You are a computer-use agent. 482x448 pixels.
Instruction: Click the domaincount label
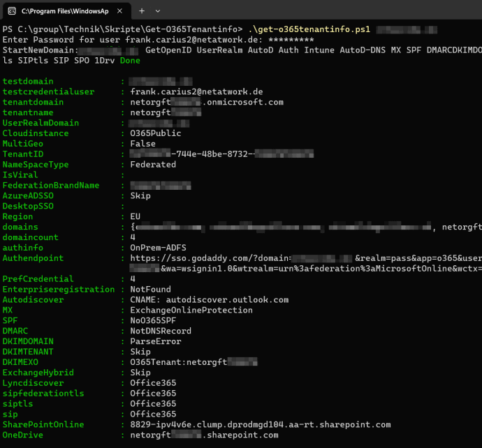click(31, 237)
